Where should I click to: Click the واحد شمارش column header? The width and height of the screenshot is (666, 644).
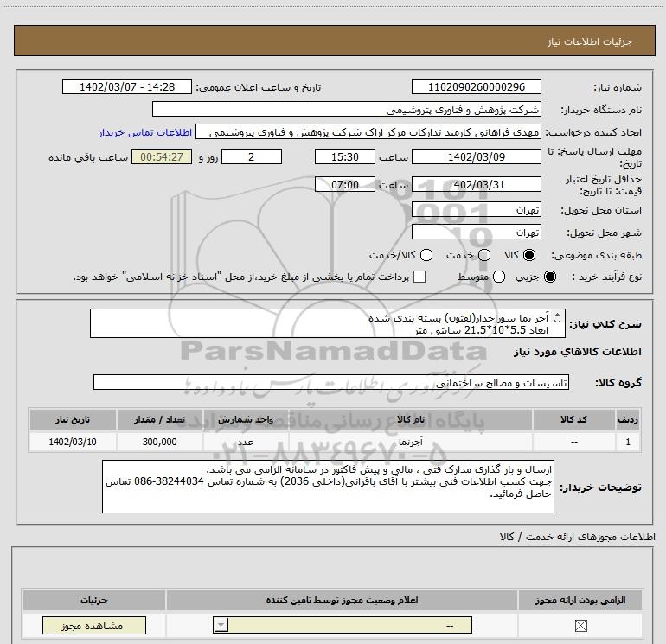coord(246,419)
